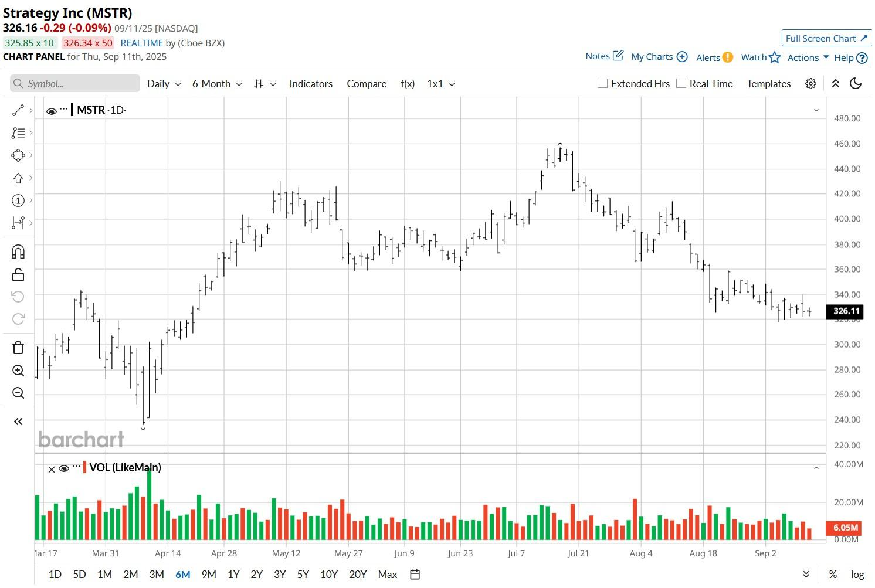Select the 1D time range

(55, 575)
